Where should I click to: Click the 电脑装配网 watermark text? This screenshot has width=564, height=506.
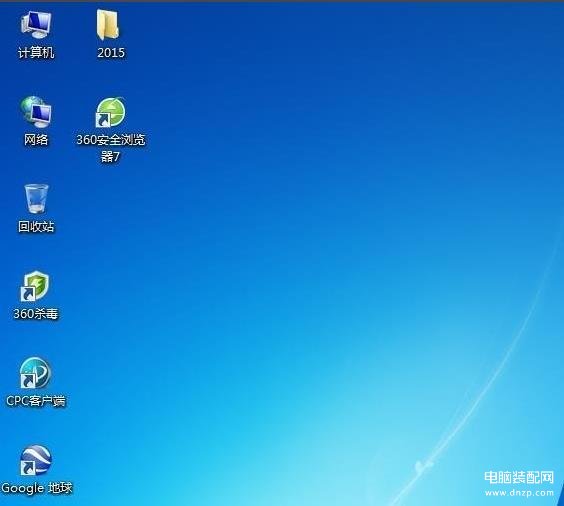[519, 478]
